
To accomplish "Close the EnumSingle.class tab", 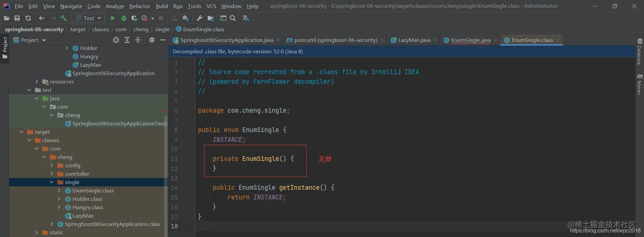I will click(558, 40).
